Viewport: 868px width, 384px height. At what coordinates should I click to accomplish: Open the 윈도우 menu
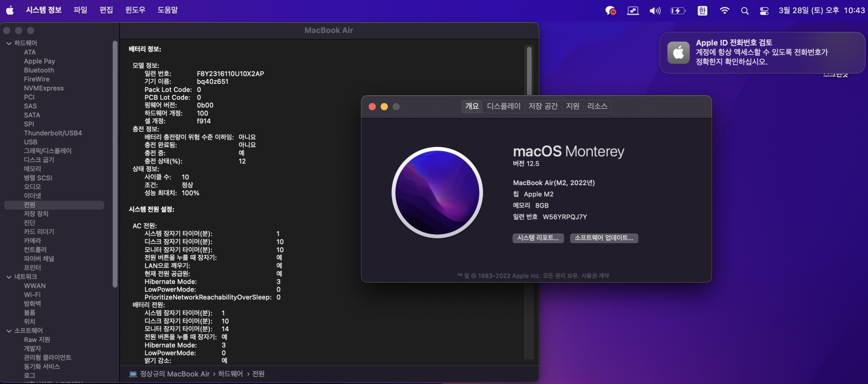click(x=136, y=10)
